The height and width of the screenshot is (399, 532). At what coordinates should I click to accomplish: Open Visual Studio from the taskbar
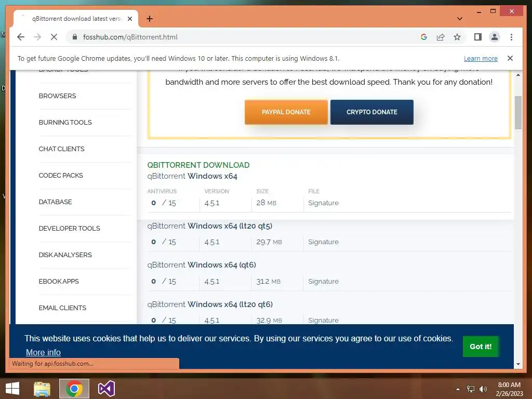click(106, 389)
